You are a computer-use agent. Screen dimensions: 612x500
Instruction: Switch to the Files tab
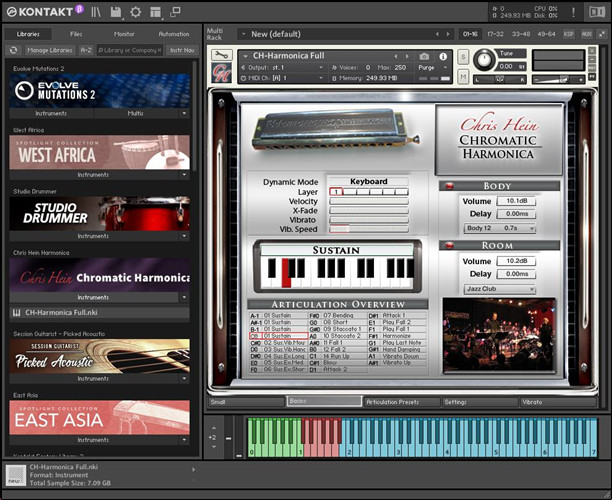pyautogui.click(x=76, y=33)
